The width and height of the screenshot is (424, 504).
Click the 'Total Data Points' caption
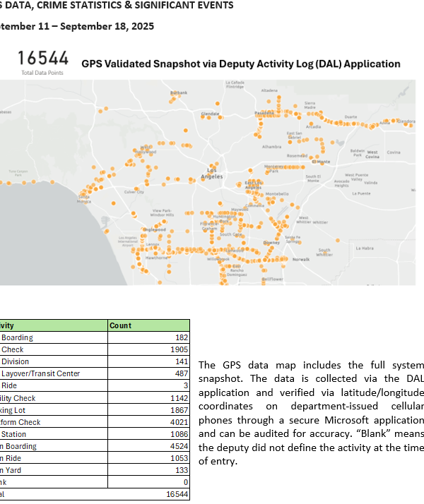(x=42, y=73)
